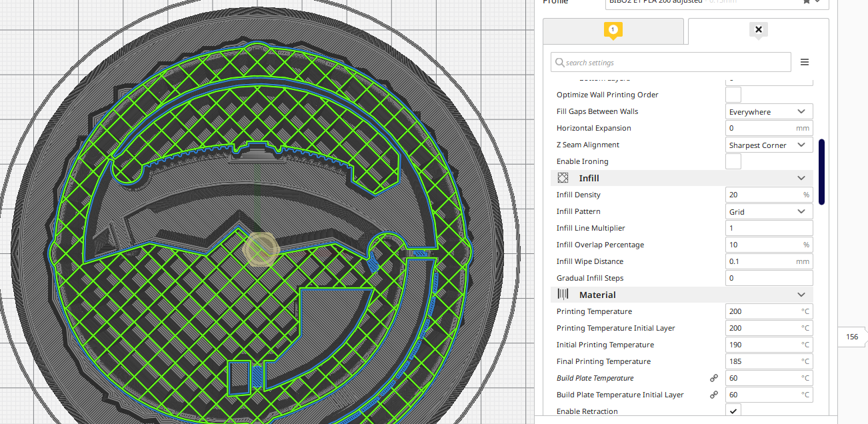Click the settings panel vertical scrollbar
Viewport: 868px width, 424px height.
coord(822,171)
